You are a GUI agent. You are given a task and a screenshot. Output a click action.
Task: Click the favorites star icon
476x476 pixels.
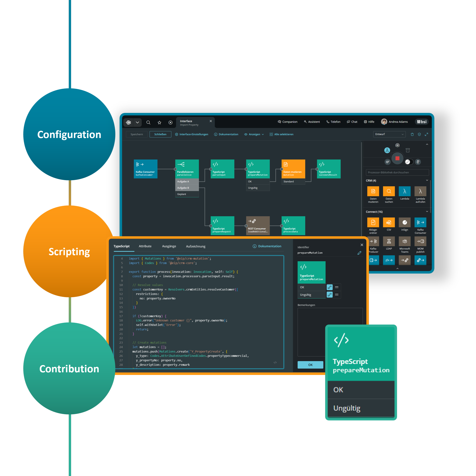coord(159,122)
